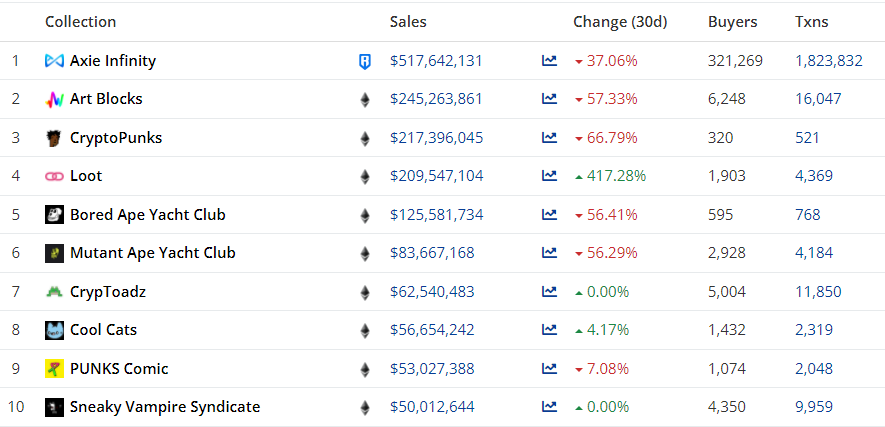
Task: Click the Ronin blockchain icon for Axie Infinity
Action: pyautogui.click(x=364, y=62)
